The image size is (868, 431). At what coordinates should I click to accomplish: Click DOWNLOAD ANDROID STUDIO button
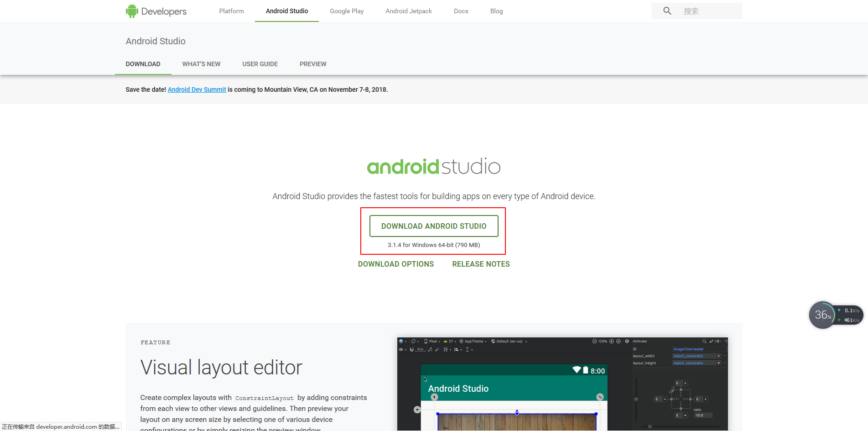click(434, 226)
